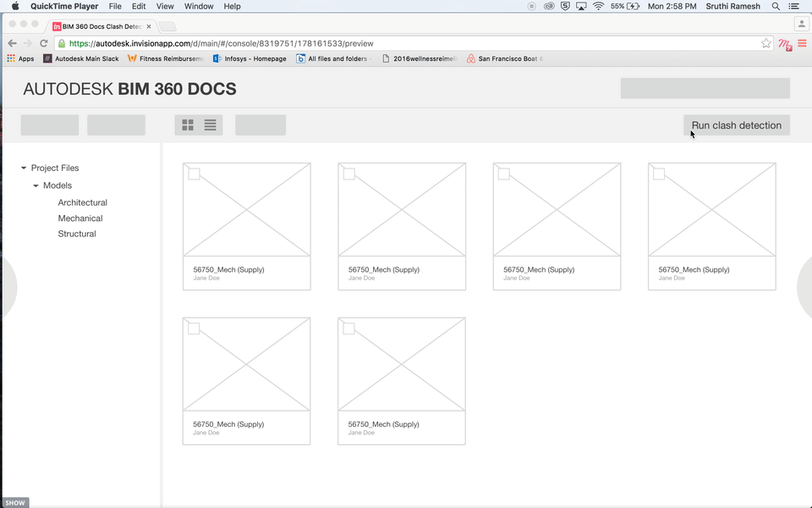The height and width of the screenshot is (508, 812).
Task: Select the Project Files label
Action: 55,168
